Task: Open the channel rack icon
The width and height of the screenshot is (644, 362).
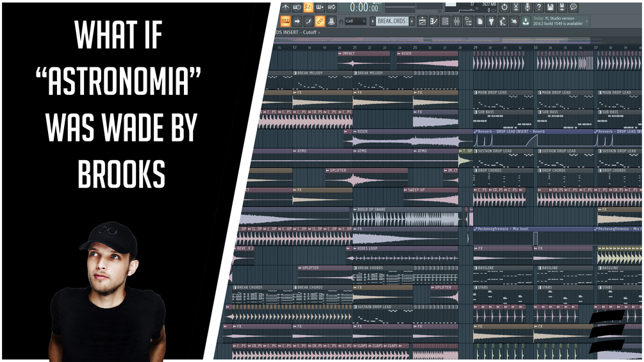Action: (x=445, y=21)
